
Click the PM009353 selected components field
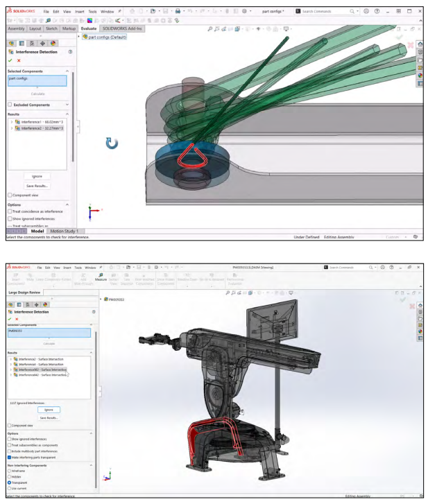[x=47, y=332]
